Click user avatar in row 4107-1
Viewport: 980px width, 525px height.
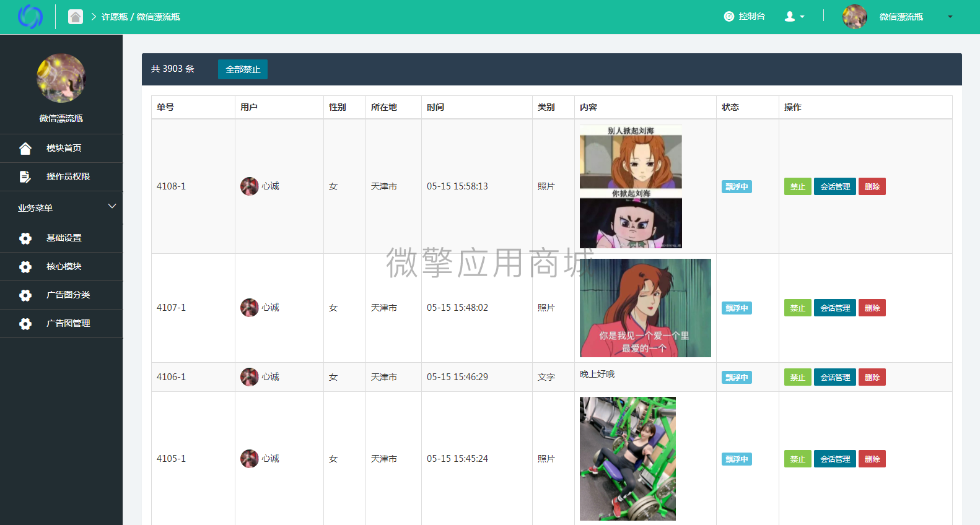(250, 308)
